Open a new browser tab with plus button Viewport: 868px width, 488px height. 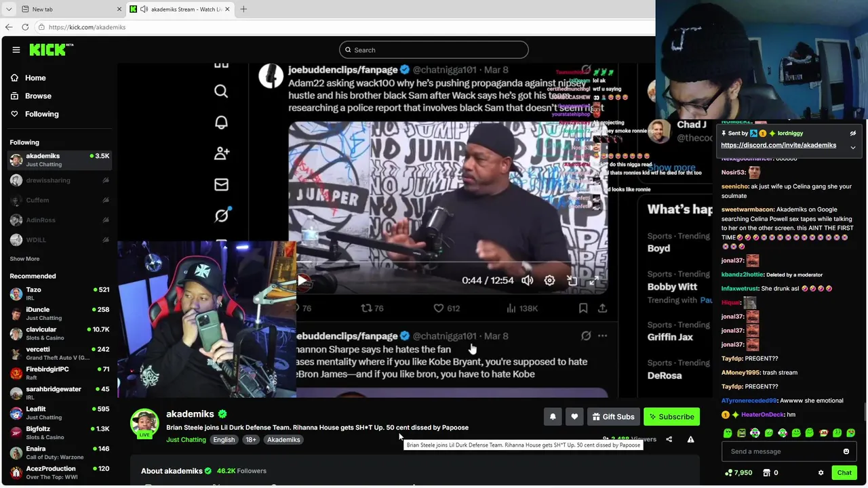pos(243,9)
